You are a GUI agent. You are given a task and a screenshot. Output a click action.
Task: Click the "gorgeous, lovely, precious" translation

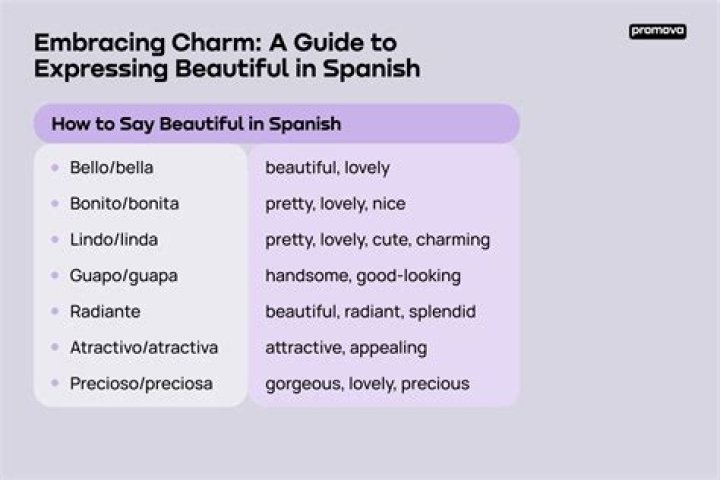click(x=367, y=384)
